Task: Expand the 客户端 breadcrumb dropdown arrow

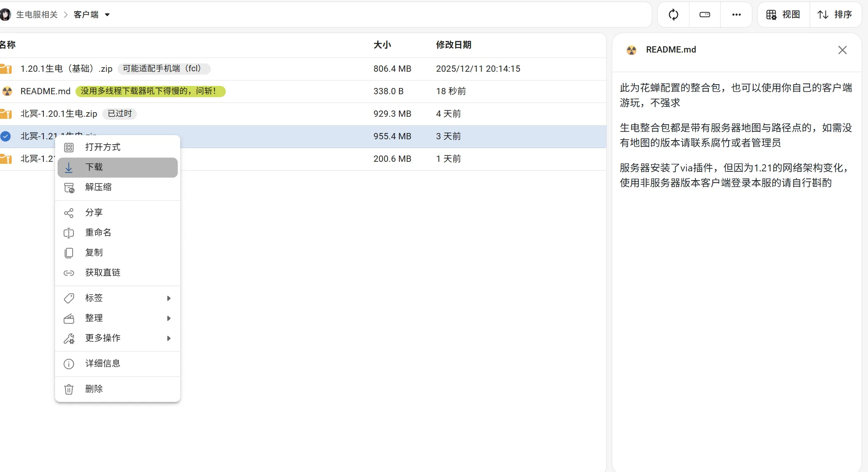Action: 107,15
